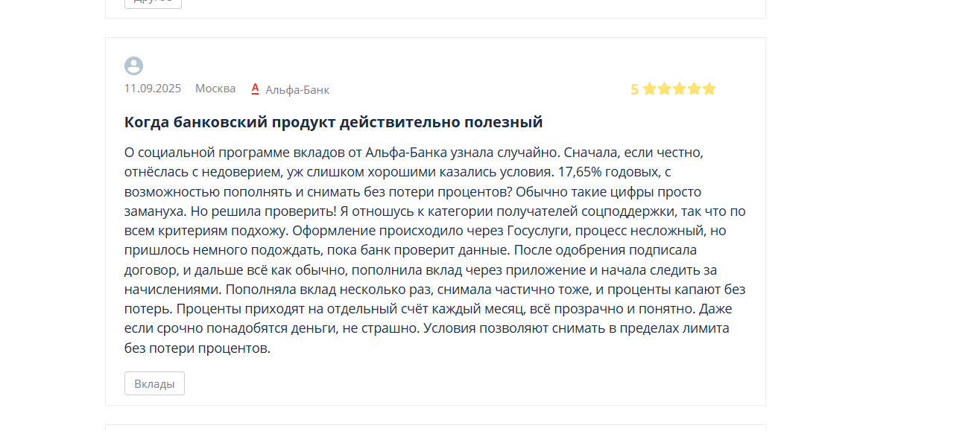Click the next review card edge at the bottom
The height and width of the screenshot is (431, 980).
click(x=435, y=428)
